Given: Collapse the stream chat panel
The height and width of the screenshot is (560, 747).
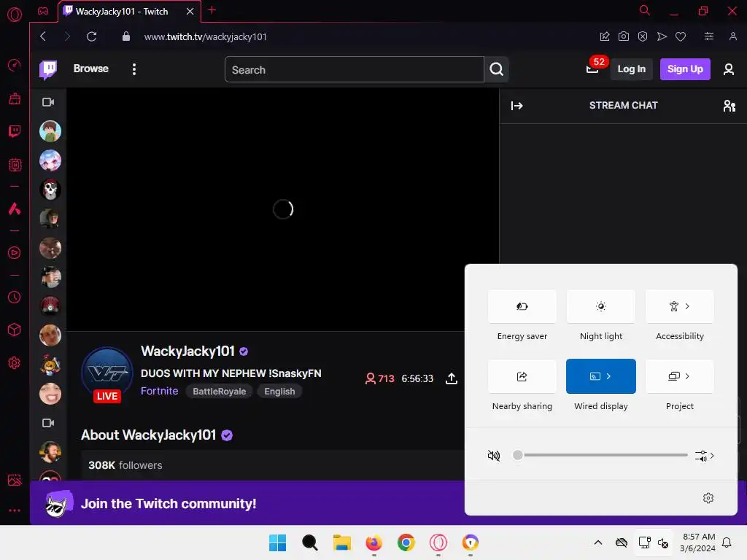Looking at the screenshot, I should coord(517,106).
